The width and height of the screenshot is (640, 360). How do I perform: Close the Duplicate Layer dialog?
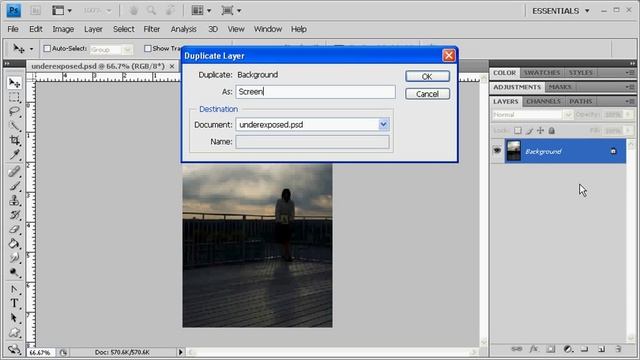449,56
